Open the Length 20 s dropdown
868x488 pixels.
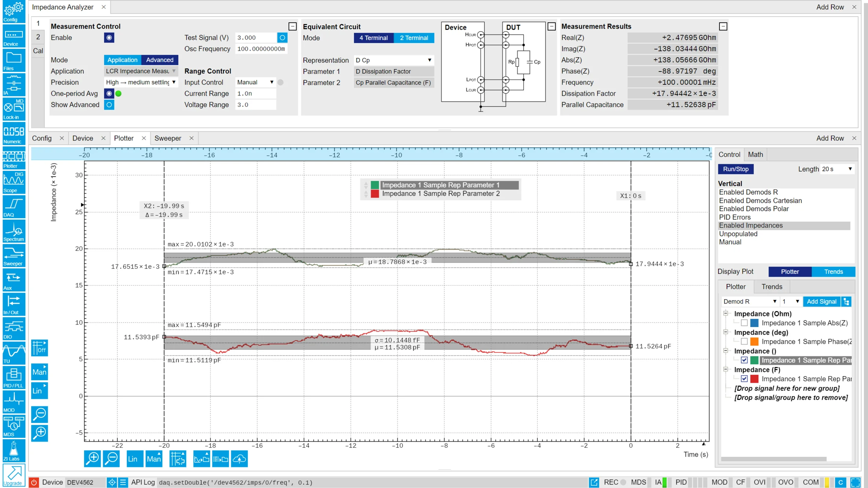(837, 169)
